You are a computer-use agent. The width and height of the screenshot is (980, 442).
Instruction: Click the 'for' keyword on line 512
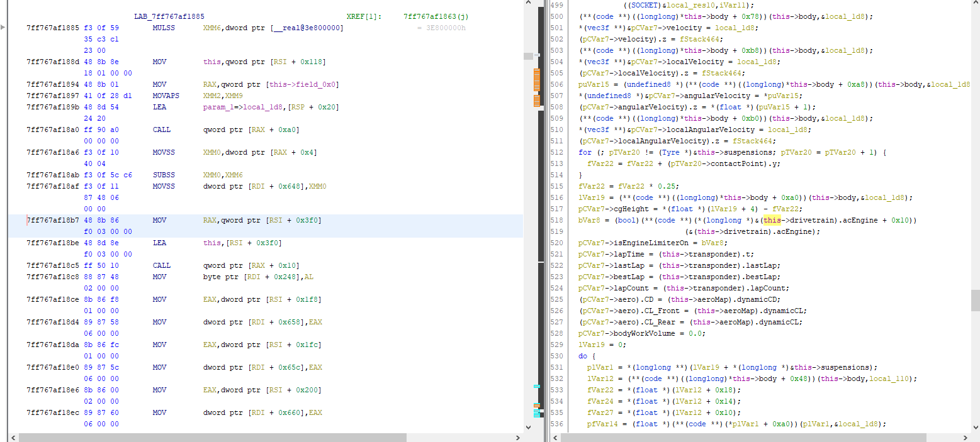(x=585, y=152)
